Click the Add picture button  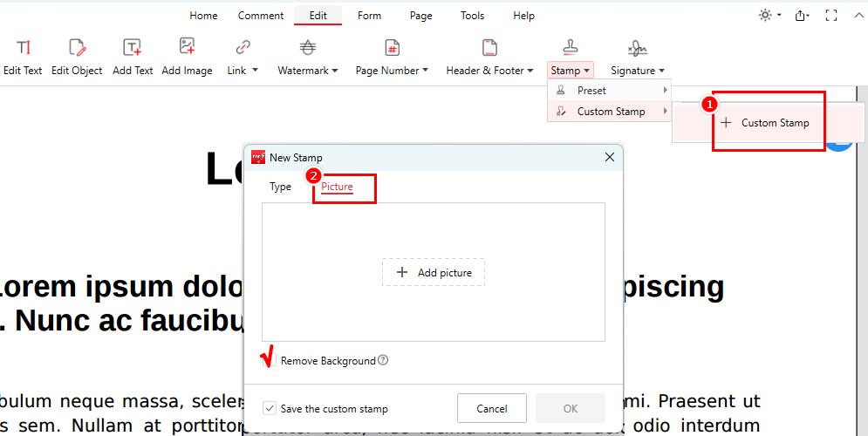click(x=434, y=272)
